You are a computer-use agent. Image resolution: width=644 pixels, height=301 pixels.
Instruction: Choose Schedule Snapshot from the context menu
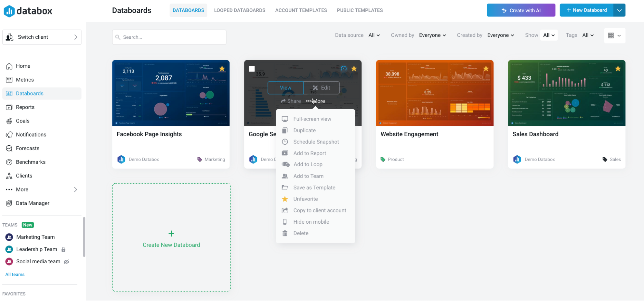tap(316, 142)
